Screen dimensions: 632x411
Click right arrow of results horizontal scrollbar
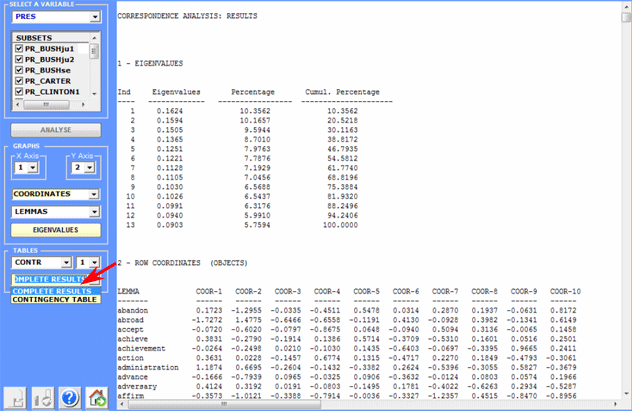click(x=615, y=404)
